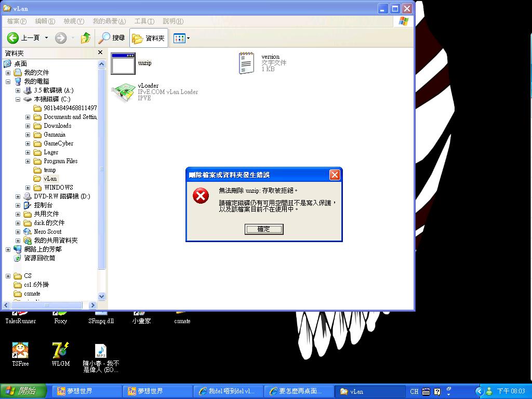Image resolution: width=532 pixels, height=399 pixels.
Task: Expand DVD-RW 磁碟機 (D:) node
Action: 18,196
